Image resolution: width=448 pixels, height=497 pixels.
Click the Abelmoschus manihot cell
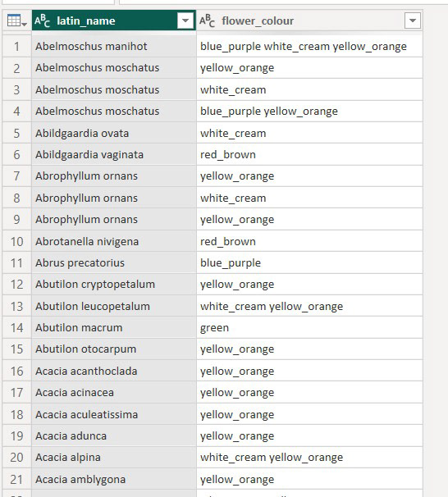(x=114, y=47)
